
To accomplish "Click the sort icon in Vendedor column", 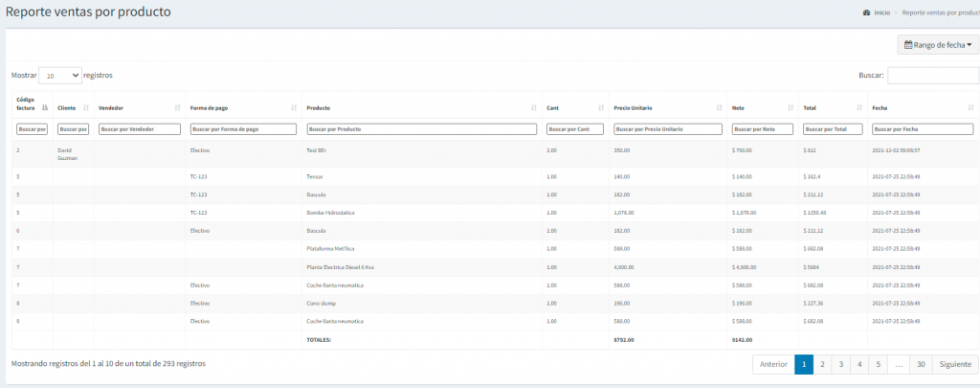I will tap(177, 108).
